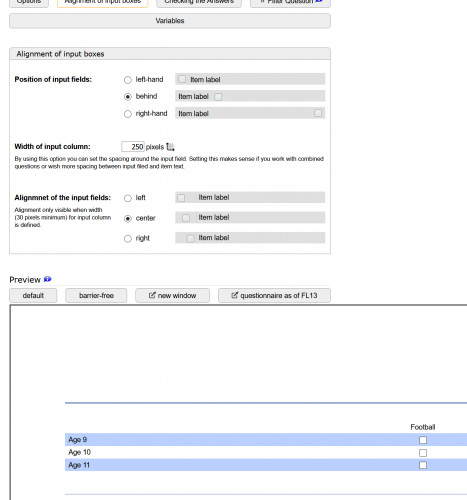
Task: Select the left-hand position radio button
Action: tap(128, 80)
